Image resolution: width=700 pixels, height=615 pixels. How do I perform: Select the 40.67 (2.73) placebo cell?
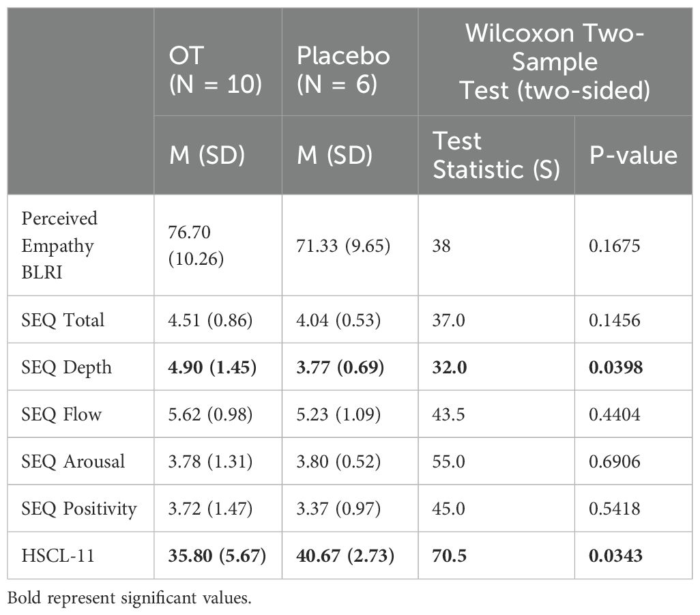(x=345, y=556)
